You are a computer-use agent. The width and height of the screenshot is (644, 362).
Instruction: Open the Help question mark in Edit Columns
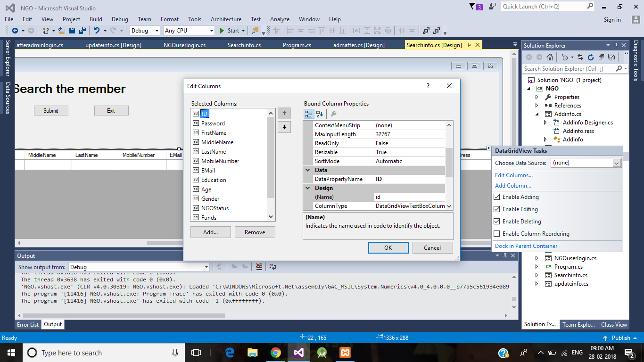click(x=428, y=86)
